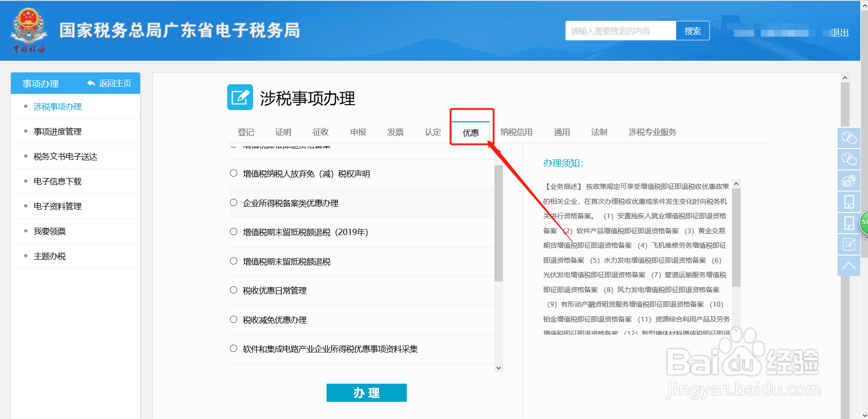Screen dimensions: 868x419
Task: Open the 通用 tab
Action: (561, 132)
